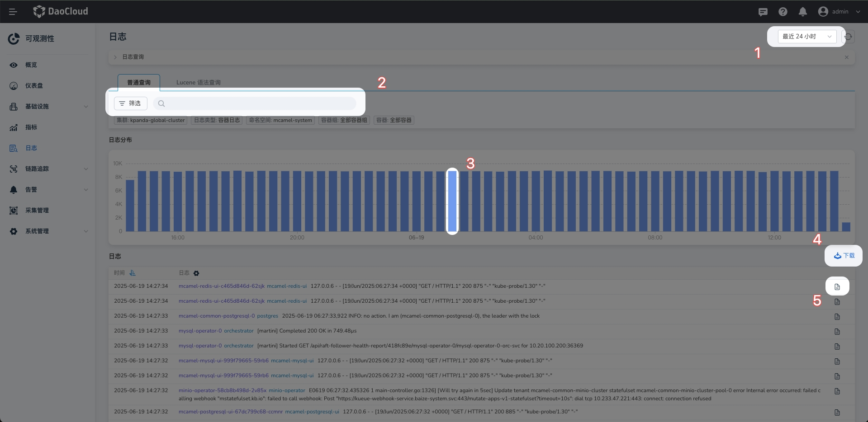
Task: Click the hamburger menu icon
Action: point(13,12)
